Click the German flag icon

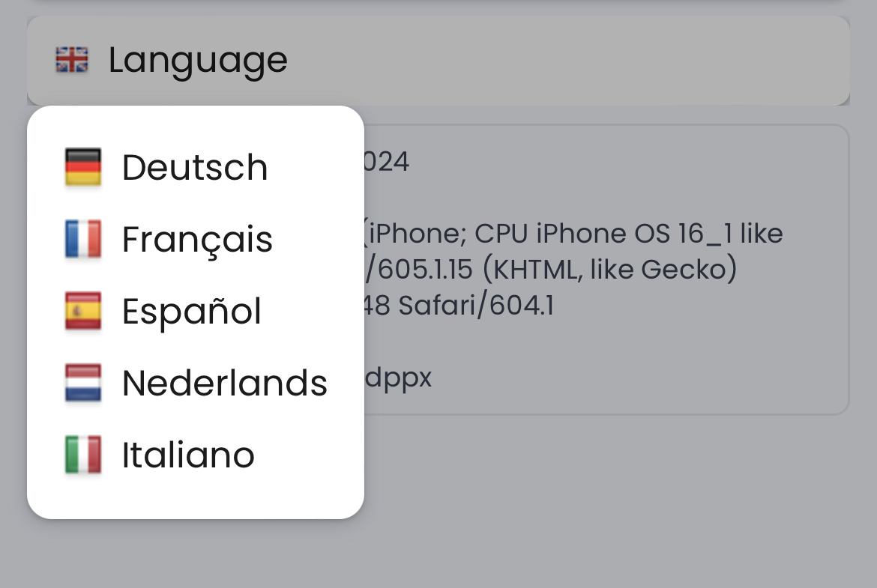(82, 167)
